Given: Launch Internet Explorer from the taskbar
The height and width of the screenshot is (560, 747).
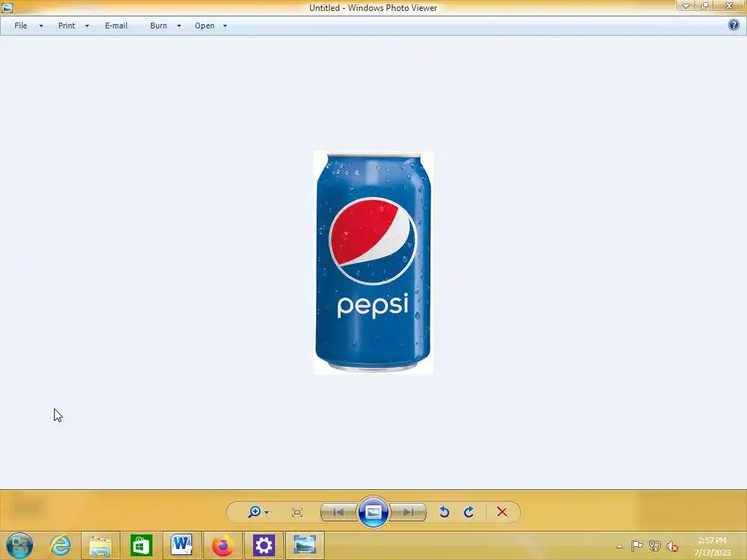Looking at the screenshot, I should tap(60, 545).
